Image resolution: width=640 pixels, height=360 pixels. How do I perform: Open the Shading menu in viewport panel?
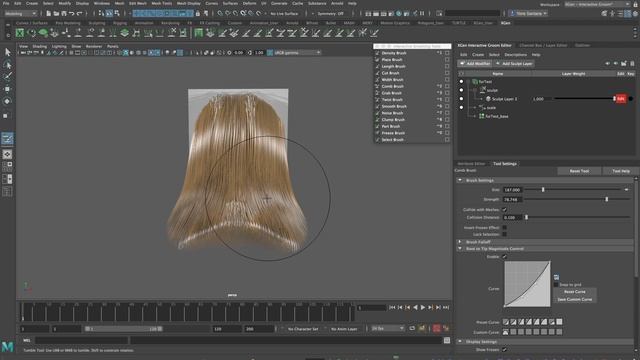40,47
